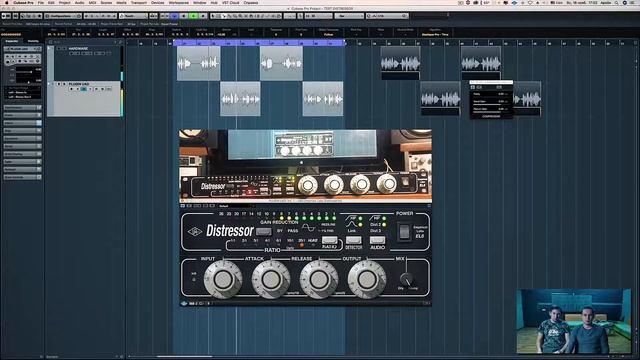Click the Follow global transpose value
The height and width of the screenshot is (360, 640).
pyautogui.click(x=329, y=35)
